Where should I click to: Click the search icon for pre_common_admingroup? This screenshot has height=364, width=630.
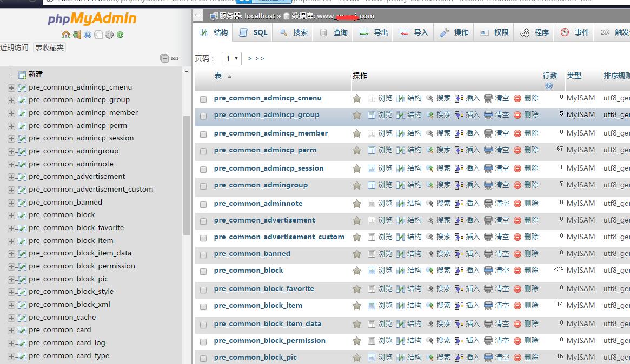[x=429, y=185]
